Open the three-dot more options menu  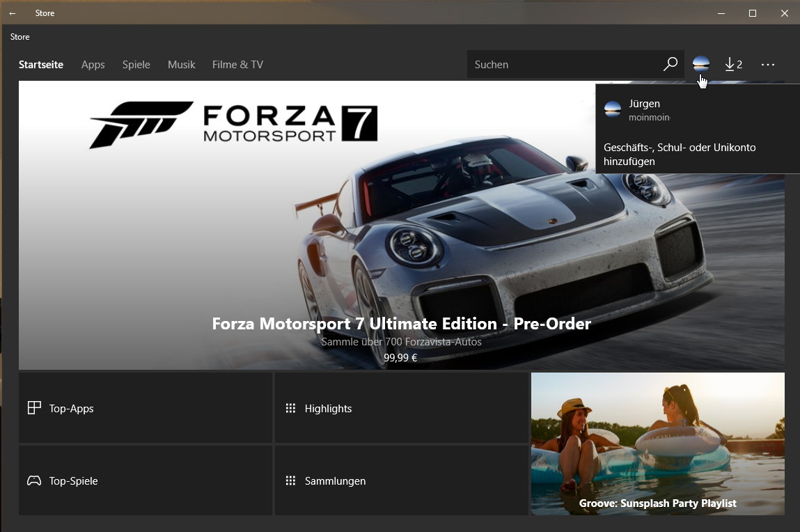coord(768,64)
